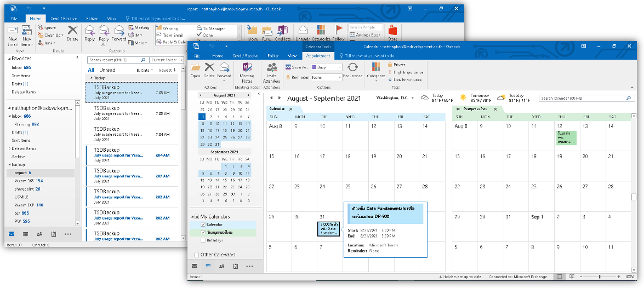This screenshot has height=288, width=644.
Task: Open the People view in the Calendar window bottom bar
Action: (x=222, y=266)
